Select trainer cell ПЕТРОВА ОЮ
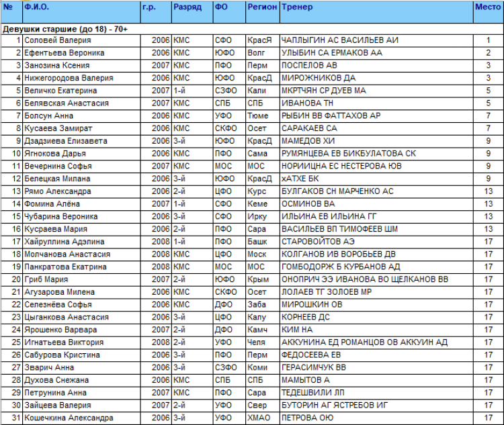The image size is (504, 425). pos(306,418)
